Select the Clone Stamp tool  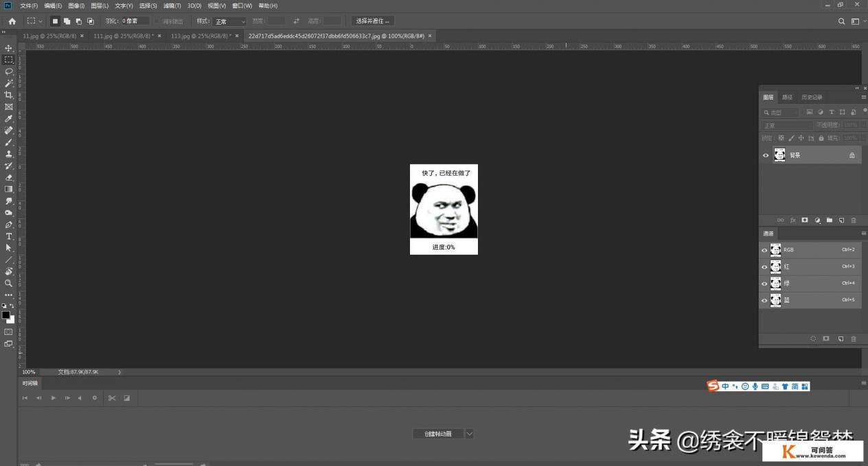[x=8, y=154]
